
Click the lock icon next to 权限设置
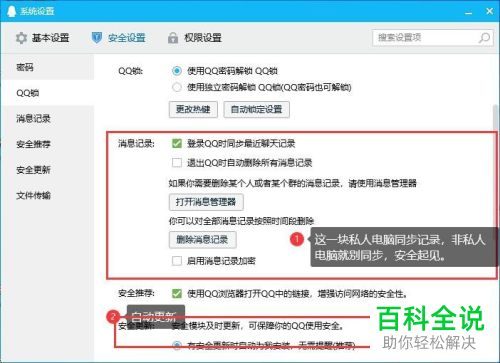coord(173,38)
